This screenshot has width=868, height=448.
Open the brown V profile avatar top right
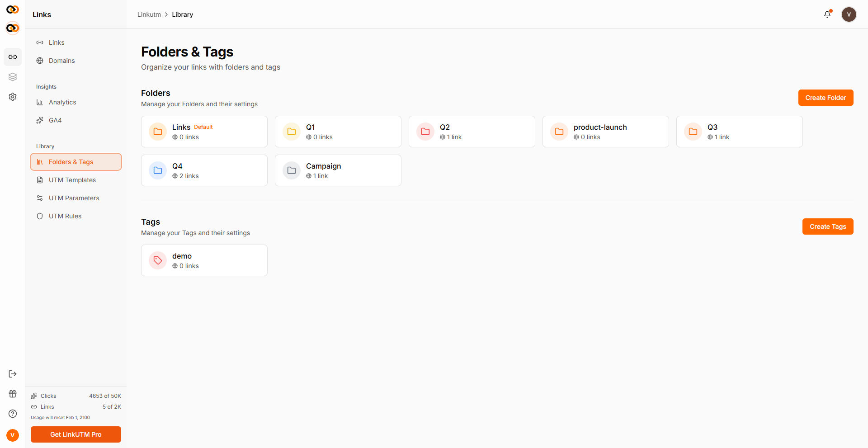pyautogui.click(x=849, y=14)
